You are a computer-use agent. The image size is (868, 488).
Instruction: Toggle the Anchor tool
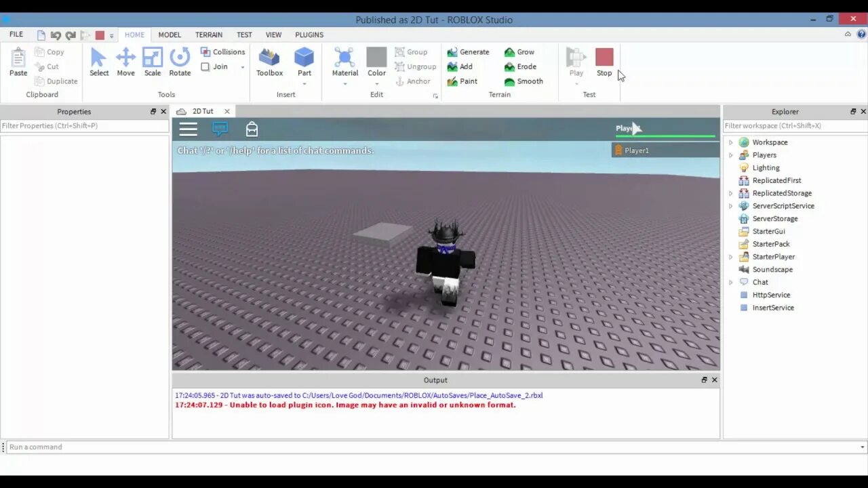(412, 81)
